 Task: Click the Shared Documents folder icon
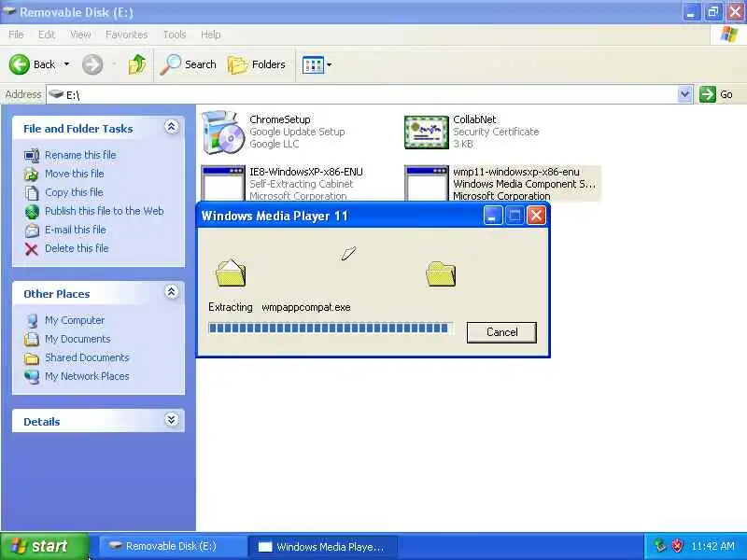[x=32, y=358]
